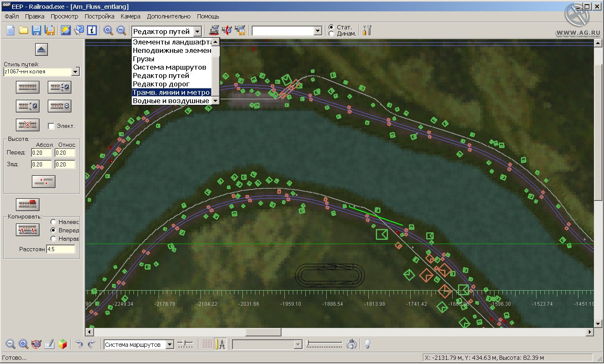This screenshot has width=604, height=364.
Task: Click the Расстоян distance input field
Action: tap(60, 249)
